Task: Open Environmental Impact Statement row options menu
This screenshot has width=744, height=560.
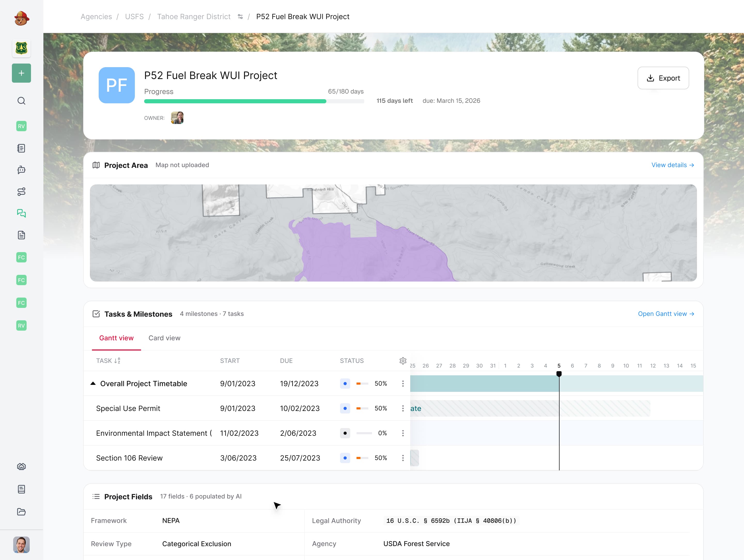Action: pos(403,433)
